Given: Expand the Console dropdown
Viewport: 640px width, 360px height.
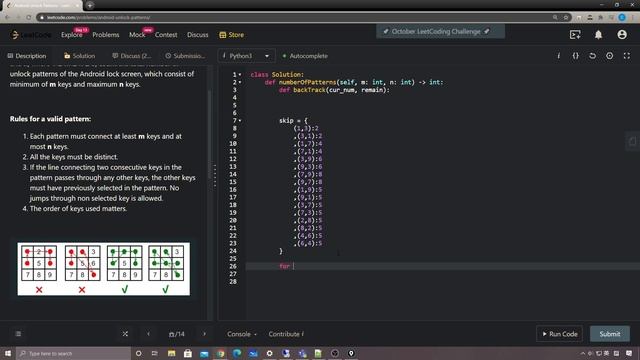Looking at the screenshot, I should tap(242, 334).
